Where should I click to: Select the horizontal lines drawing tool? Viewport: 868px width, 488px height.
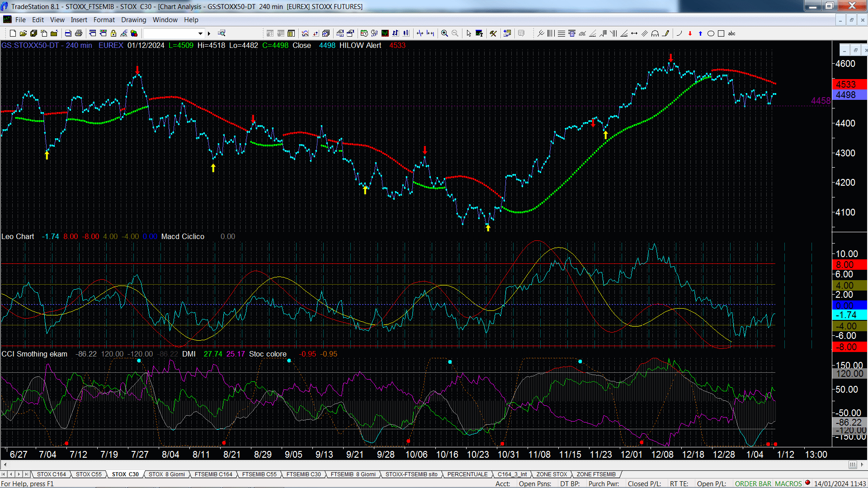pyautogui.click(x=561, y=33)
